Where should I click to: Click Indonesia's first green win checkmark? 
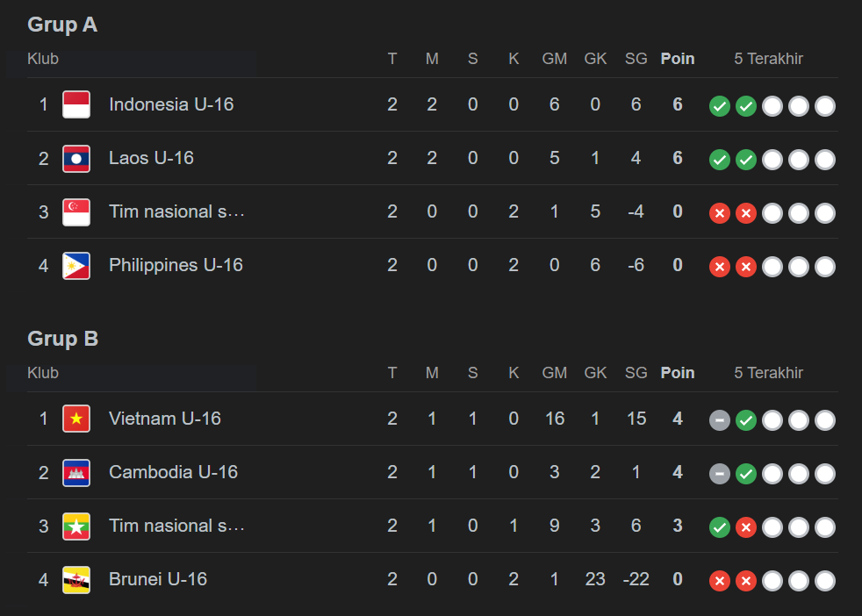(x=720, y=106)
